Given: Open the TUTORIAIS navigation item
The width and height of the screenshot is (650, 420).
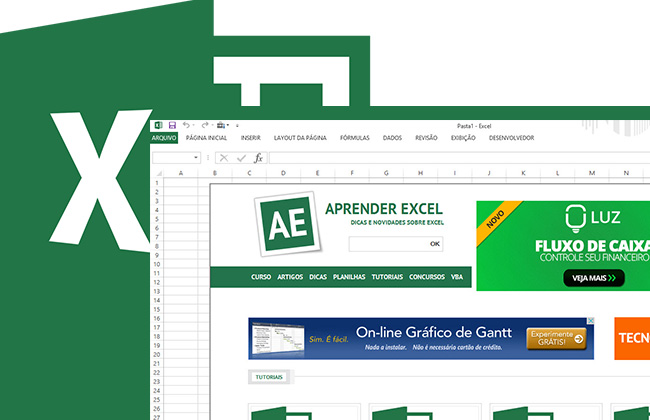Looking at the screenshot, I should tap(387, 277).
